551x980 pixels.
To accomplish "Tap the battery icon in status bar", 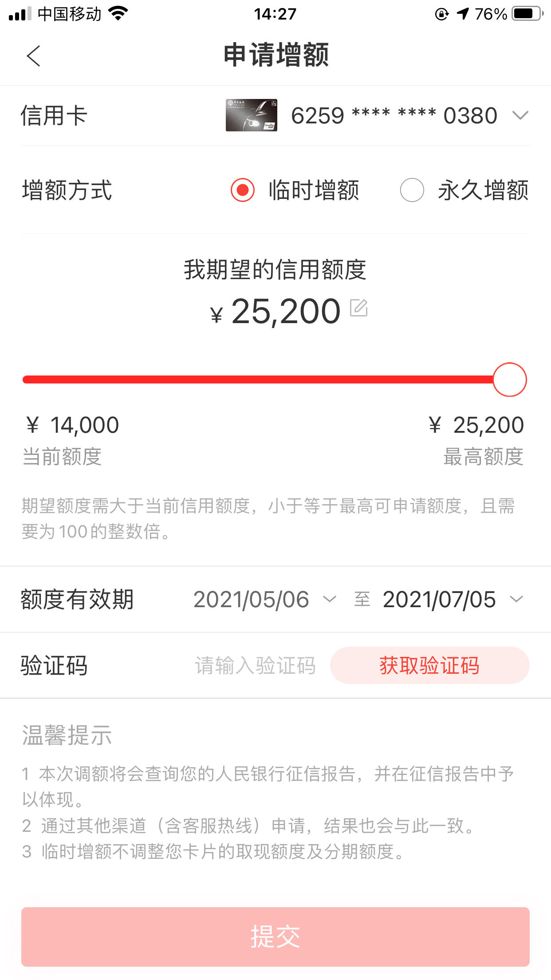I will pos(527,14).
